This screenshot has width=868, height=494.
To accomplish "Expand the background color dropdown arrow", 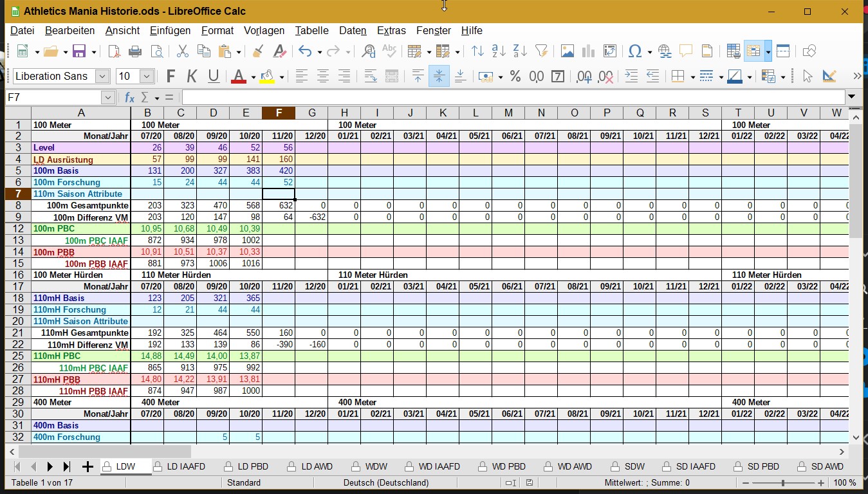I will 281,77.
